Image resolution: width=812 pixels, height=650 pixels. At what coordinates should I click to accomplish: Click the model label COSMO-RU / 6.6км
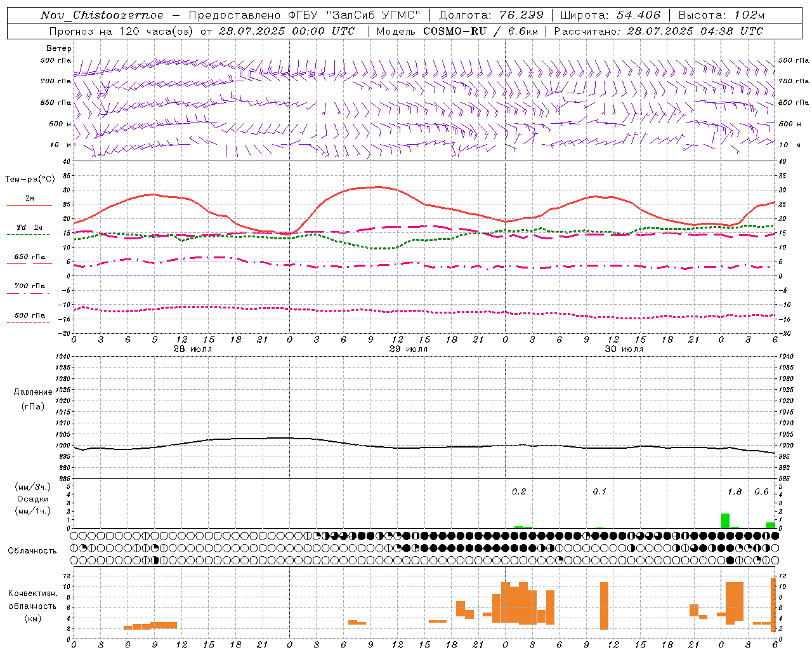coord(480,31)
